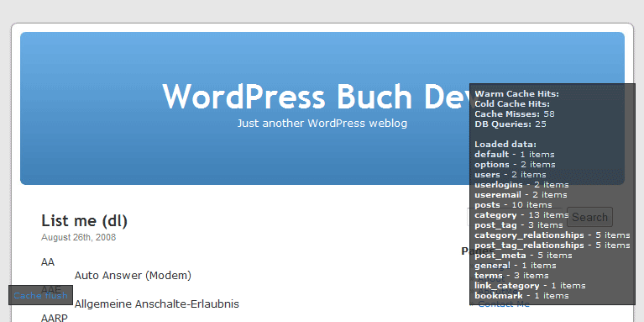Click the category_relationships - 5 items row

[552, 235]
